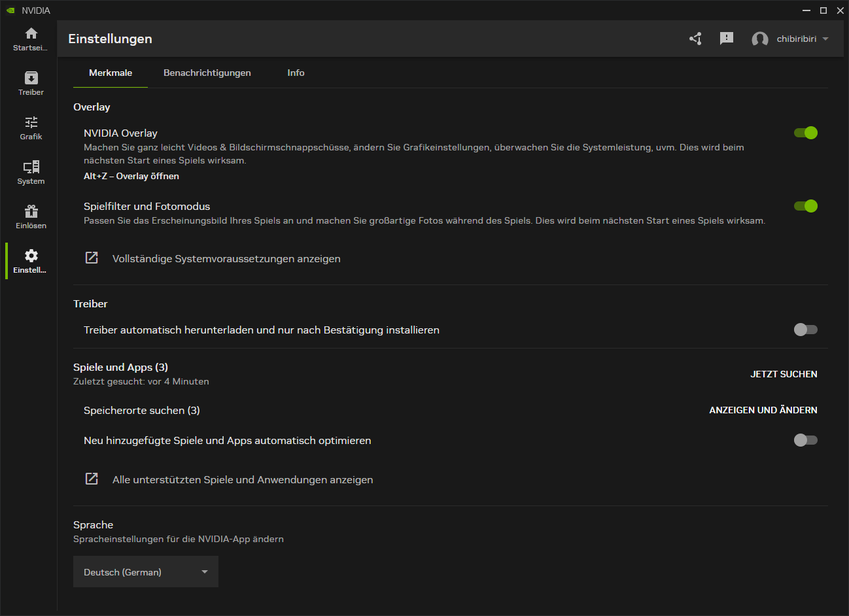Screen dimensions: 849x616
Task: Click the Spiele und Apps (3) heading
Action: coord(120,368)
